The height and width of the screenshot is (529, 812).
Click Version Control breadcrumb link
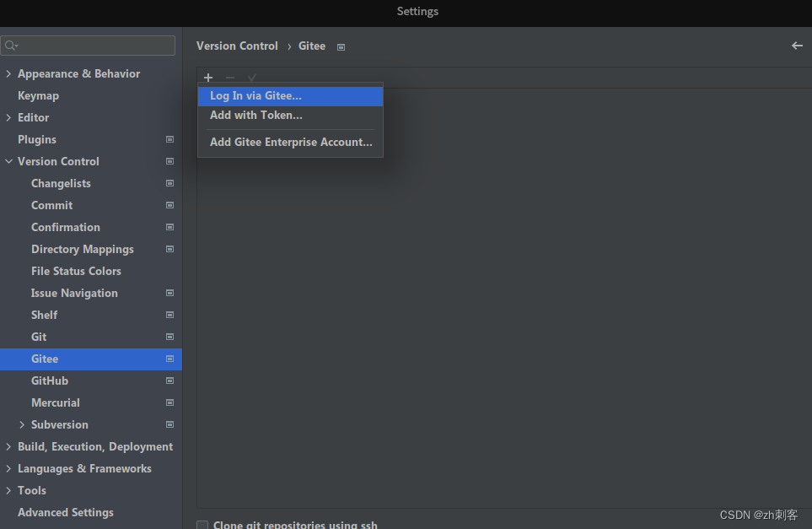pyautogui.click(x=237, y=46)
